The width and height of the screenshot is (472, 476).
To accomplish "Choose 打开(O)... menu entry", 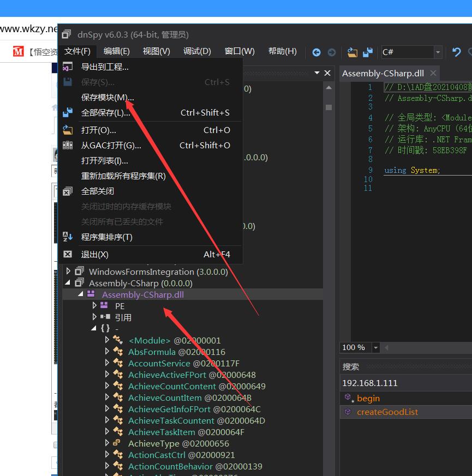I will click(x=151, y=130).
